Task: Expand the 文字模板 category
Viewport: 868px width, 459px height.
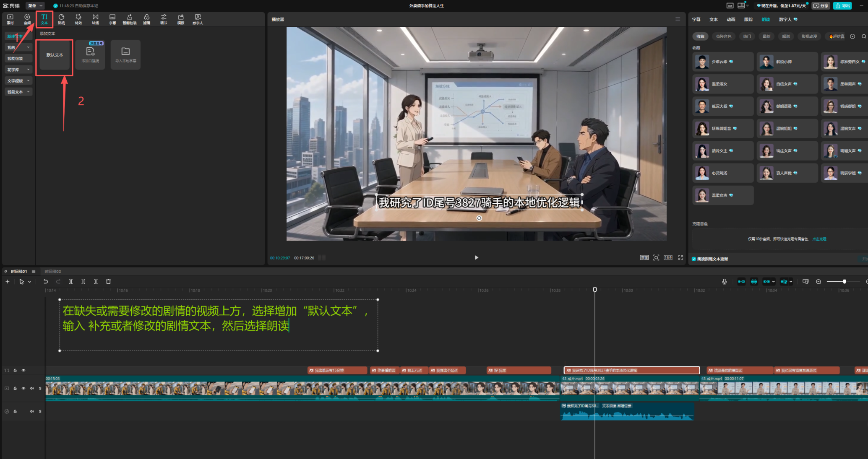Action: tap(18, 81)
